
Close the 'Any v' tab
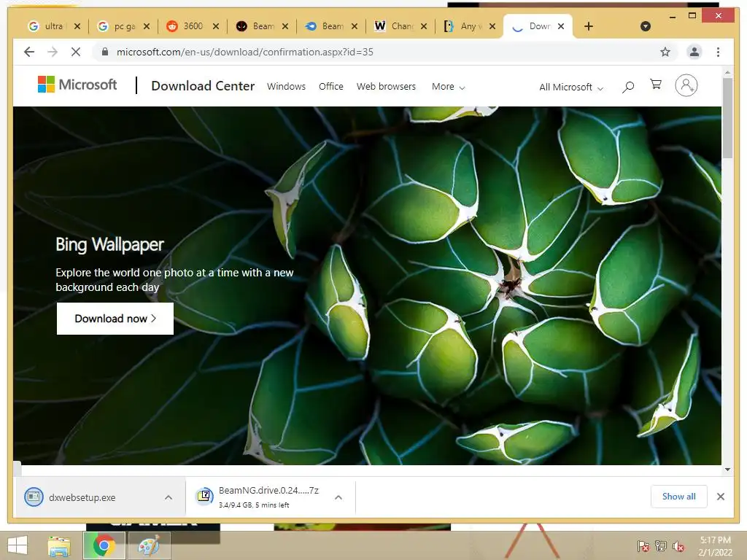tap(492, 26)
